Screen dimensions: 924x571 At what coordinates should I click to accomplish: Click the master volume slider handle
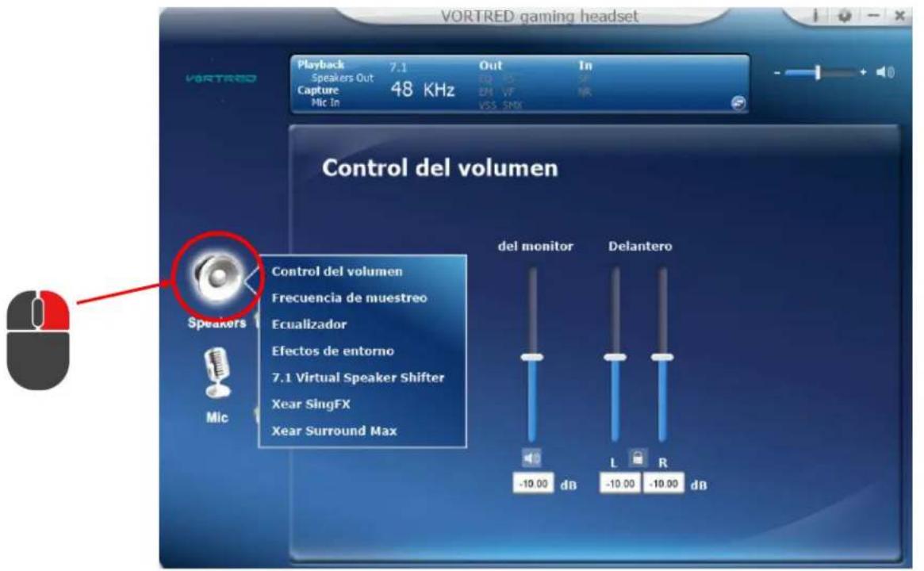[818, 72]
